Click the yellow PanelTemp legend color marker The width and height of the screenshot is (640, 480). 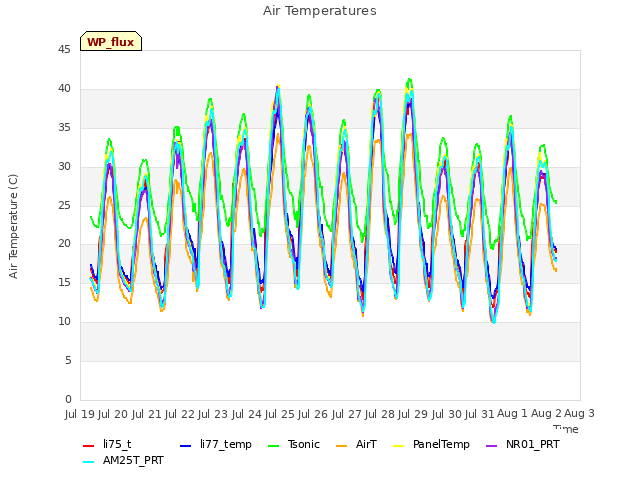(x=398, y=446)
